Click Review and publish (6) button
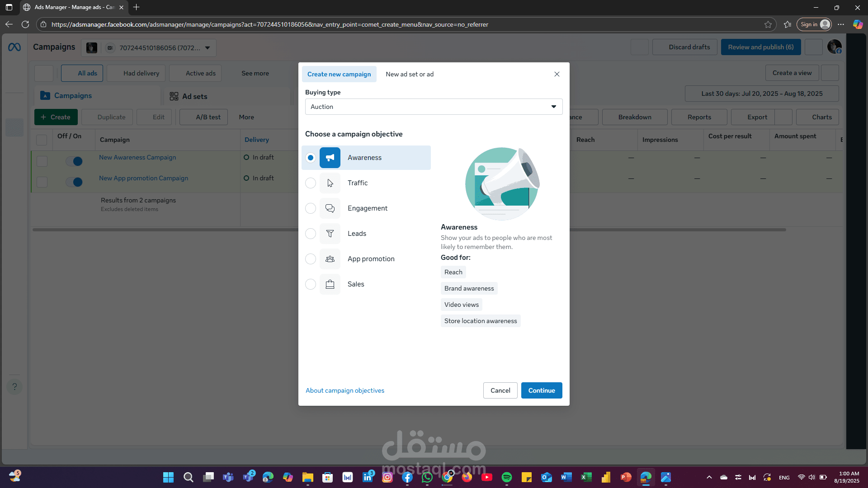Viewport: 868px width, 488px height. [761, 47]
